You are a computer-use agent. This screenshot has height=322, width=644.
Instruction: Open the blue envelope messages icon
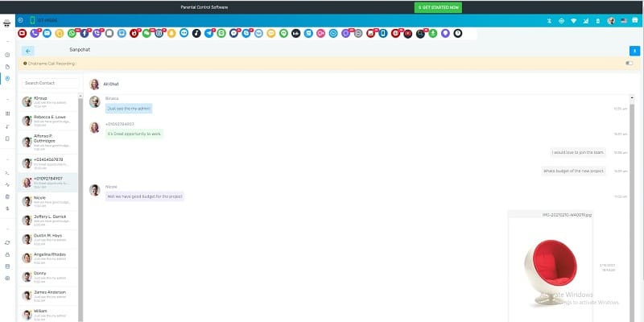tap(47, 33)
